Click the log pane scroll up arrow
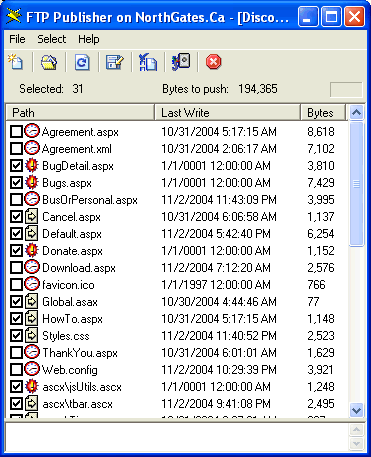 click(356, 430)
